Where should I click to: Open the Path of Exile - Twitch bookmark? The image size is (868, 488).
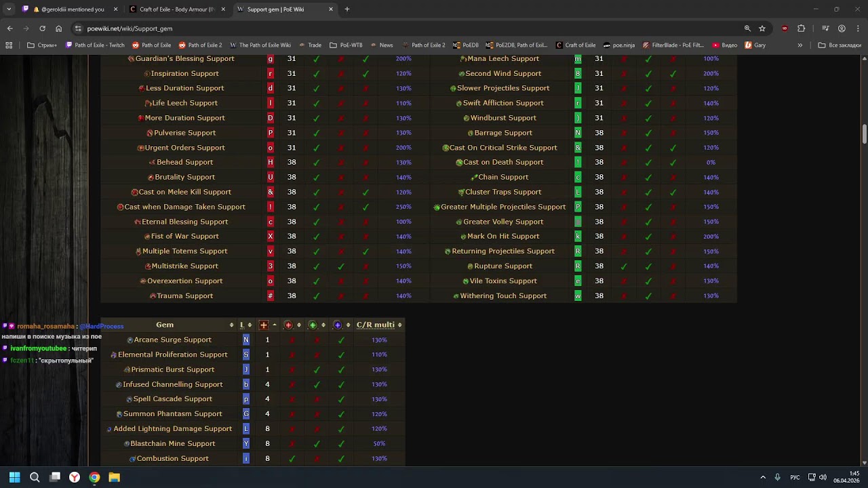coord(95,45)
